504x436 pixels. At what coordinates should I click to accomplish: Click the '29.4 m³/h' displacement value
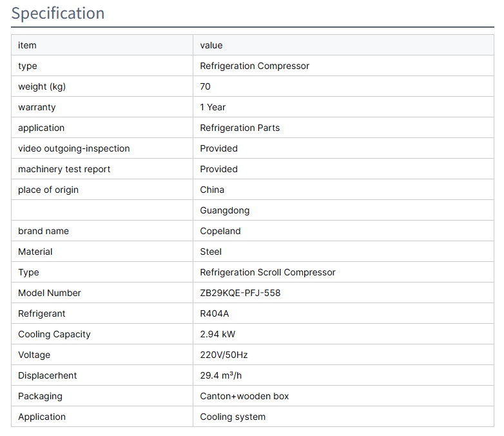220,375
